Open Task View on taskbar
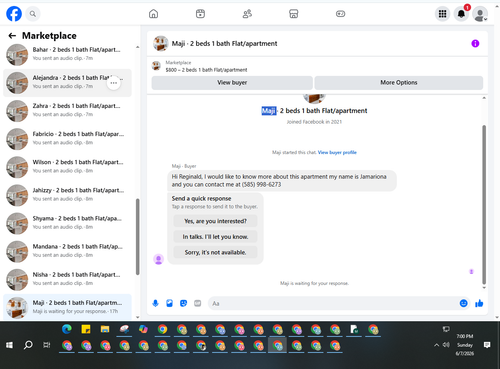This screenshot has width=500, height=369. point(47,345)
